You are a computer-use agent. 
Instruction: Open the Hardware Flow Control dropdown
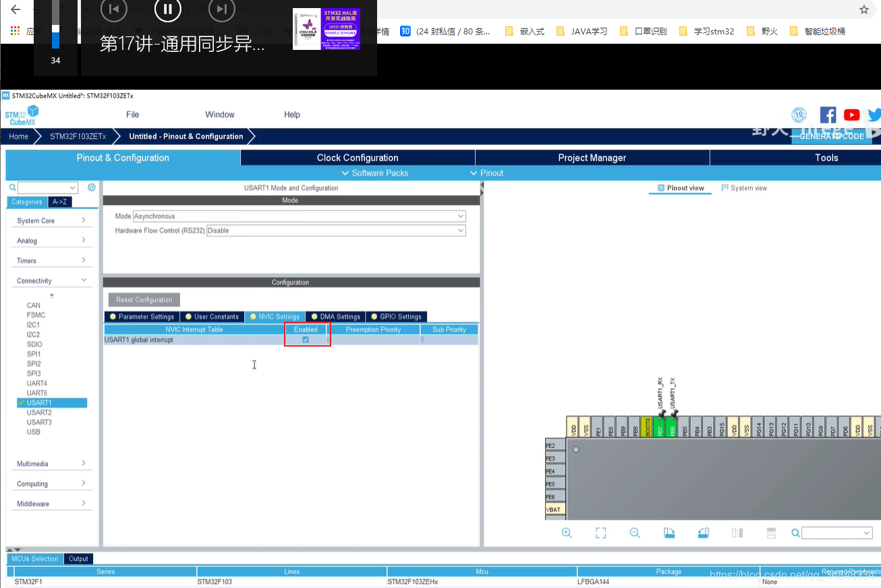point(336,231)
